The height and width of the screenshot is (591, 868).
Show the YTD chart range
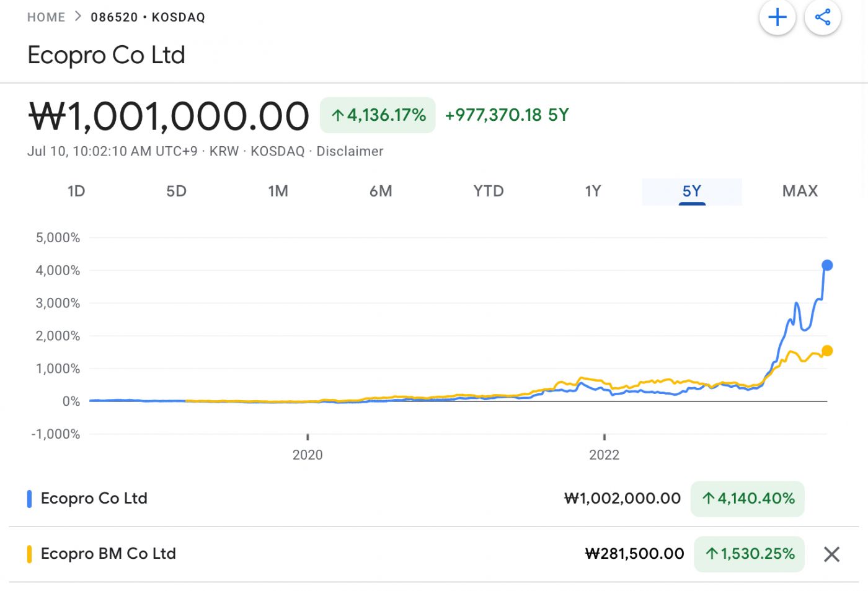pos(489,191)
